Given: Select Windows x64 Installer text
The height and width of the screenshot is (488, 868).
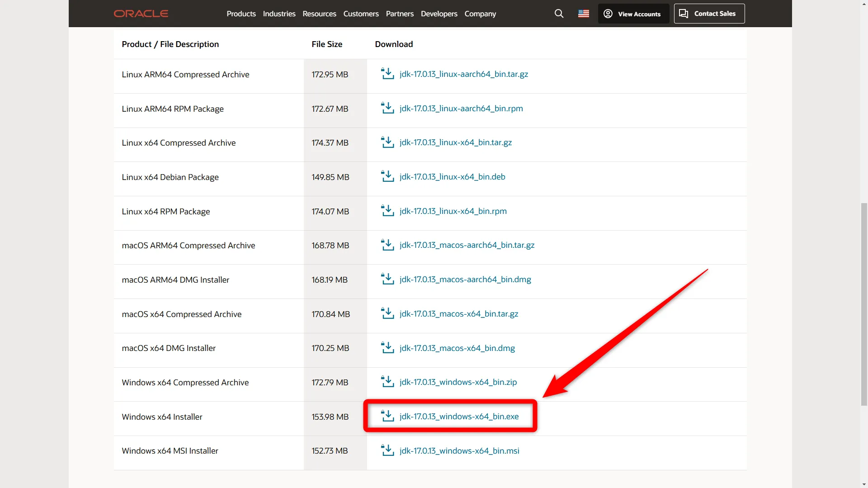Looking at the screenshot, I should 162,417.
